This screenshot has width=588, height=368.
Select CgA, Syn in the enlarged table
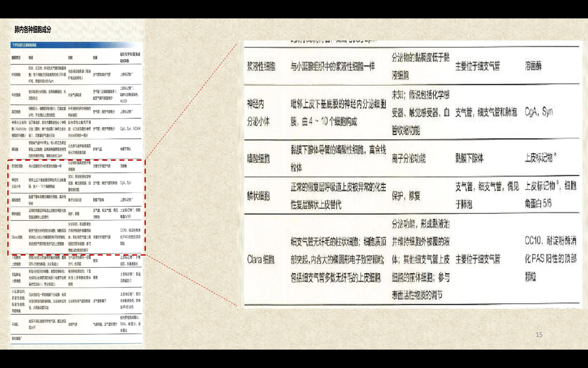click(539, 112)
